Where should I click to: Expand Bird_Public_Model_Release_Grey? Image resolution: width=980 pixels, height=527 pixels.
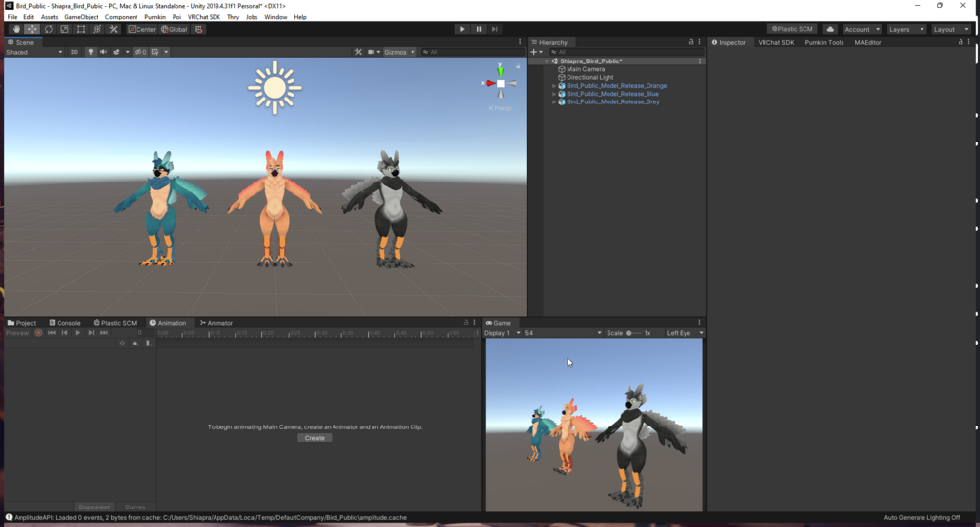(x=554, y=101)
